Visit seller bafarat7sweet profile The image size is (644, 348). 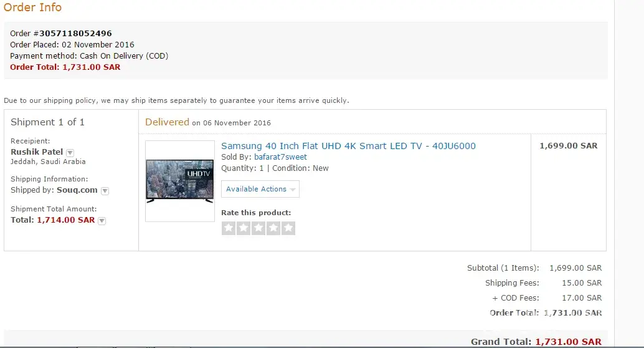click(x=280, y=157)
